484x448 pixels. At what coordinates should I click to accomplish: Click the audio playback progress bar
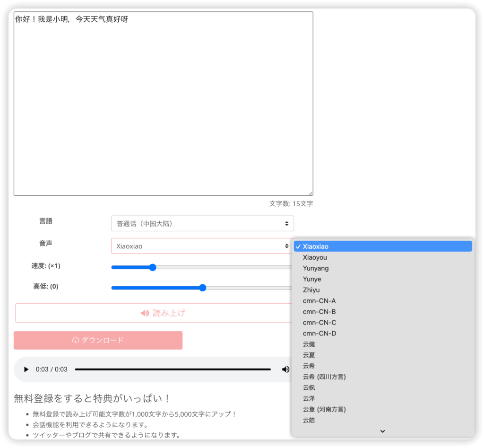point(173,369)
